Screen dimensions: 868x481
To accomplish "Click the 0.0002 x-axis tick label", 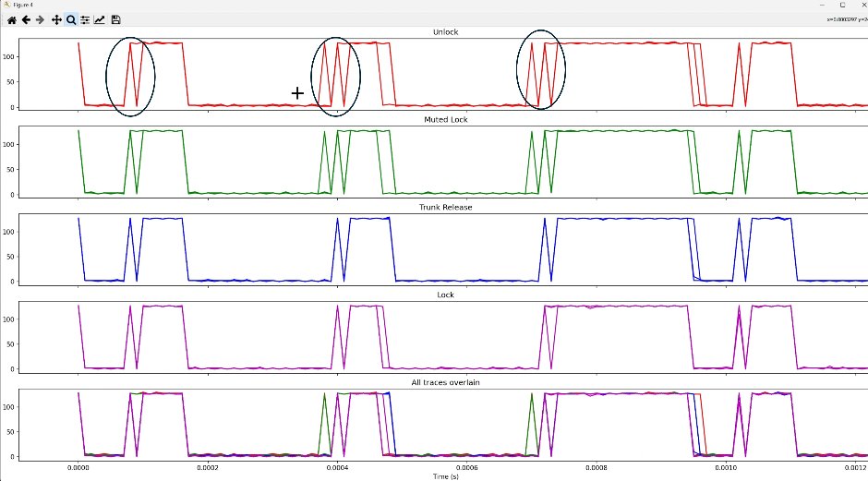I will click(x=208, y=468).
